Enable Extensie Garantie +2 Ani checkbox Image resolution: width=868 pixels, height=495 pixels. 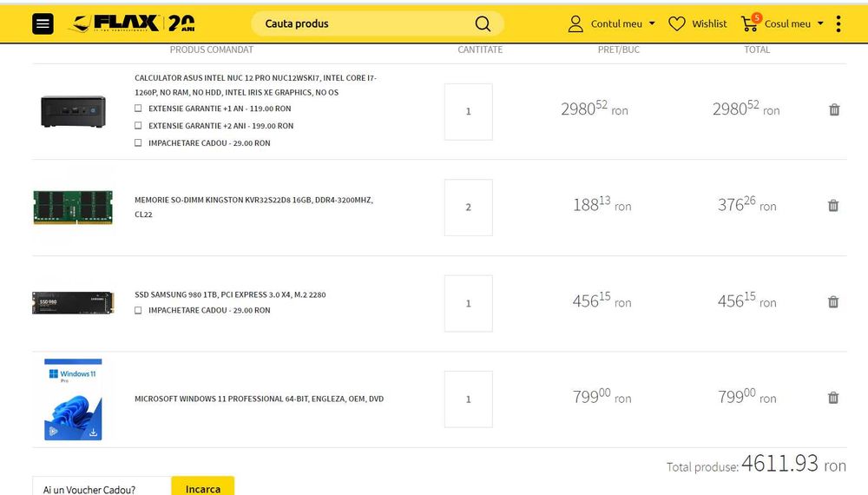(x=138, y=126)
